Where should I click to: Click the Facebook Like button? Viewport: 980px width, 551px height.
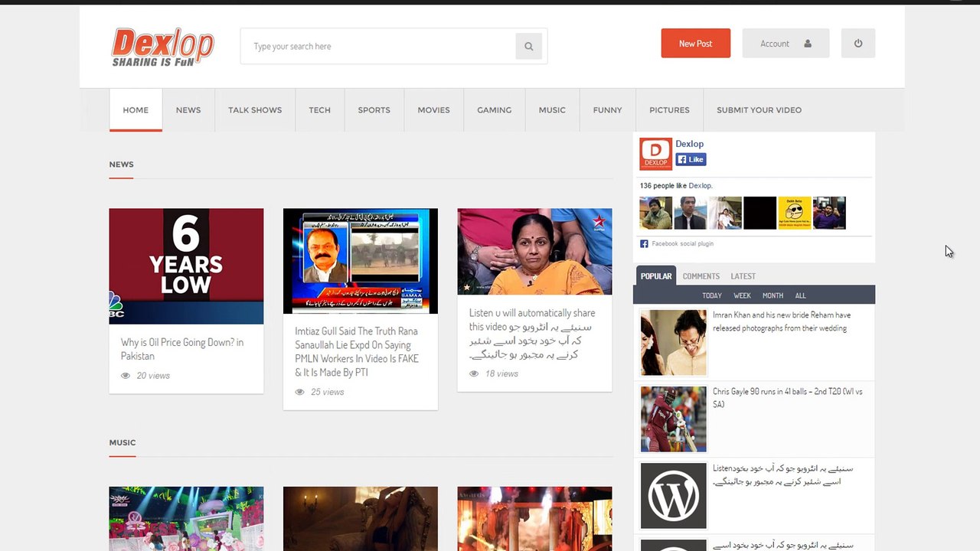tap(691, 160)
